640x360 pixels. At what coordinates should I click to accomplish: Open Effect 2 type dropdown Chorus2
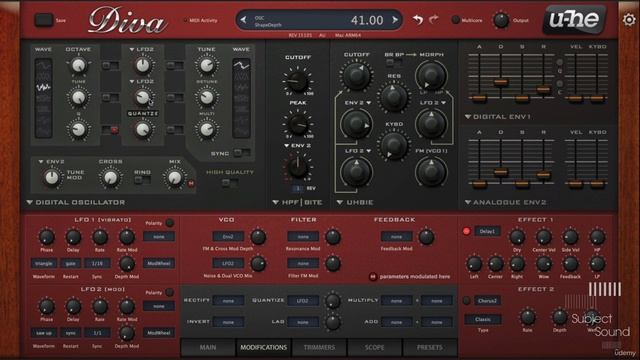tap(487, 301)
